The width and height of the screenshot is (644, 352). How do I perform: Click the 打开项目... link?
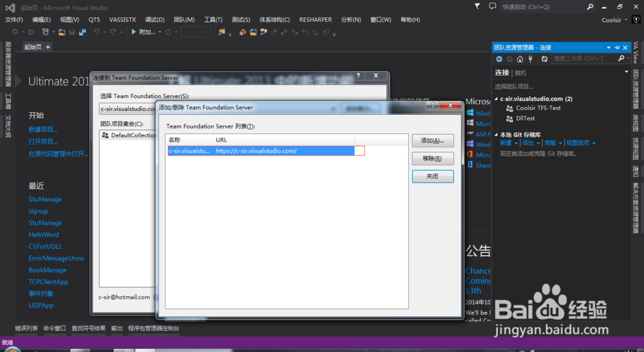coord(43,141)
